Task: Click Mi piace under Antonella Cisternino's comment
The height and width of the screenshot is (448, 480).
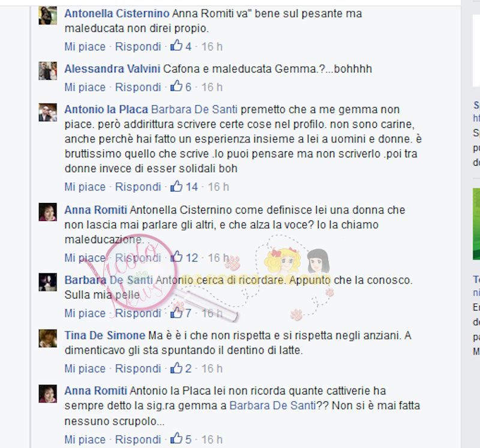Action: coord(85,47)
